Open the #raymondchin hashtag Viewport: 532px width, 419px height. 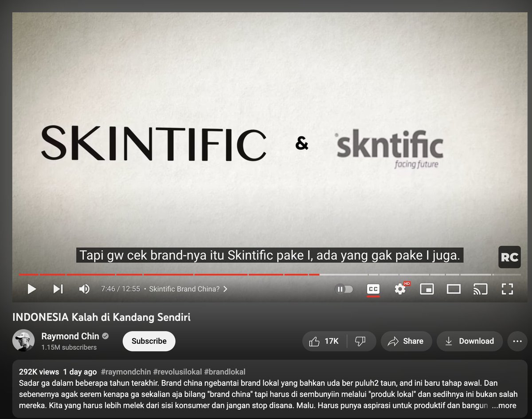pos(126,372)
